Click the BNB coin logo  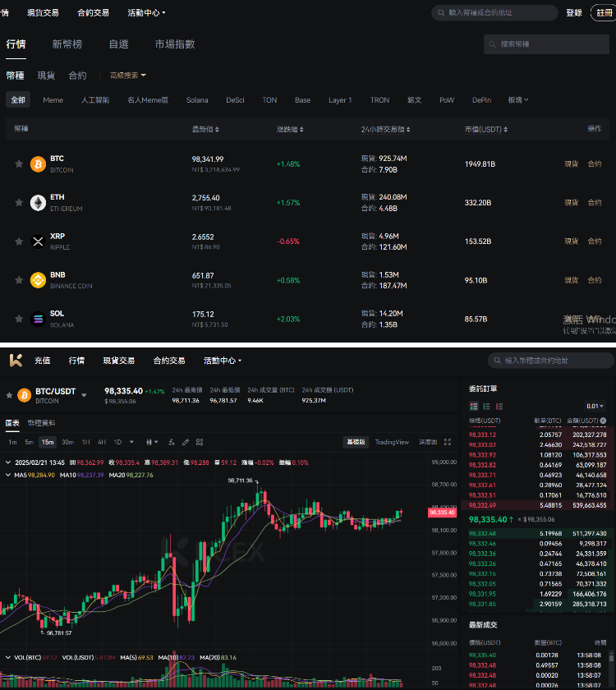[39, 280]
